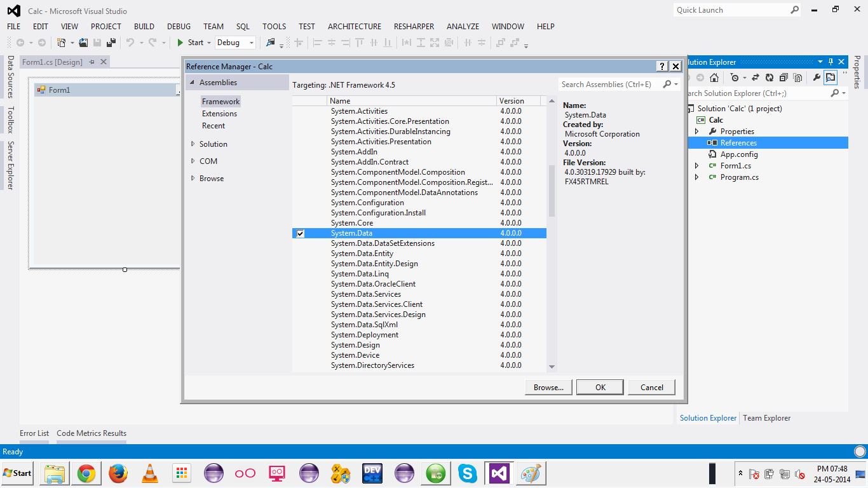Click the Search Assemblies magnifier icon

(x=667, y=85)
